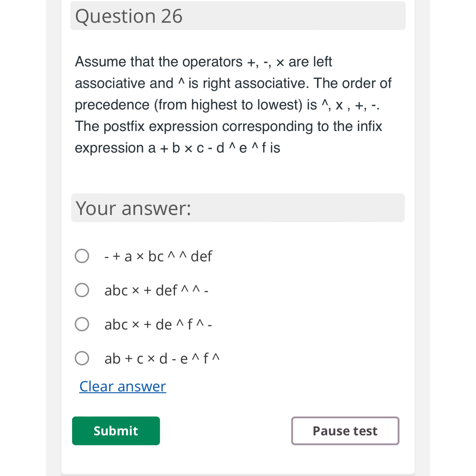Click blank card space between question and 'Your answer:' bar
The width and height of the screenshot is (476, 476).
(x=238, y=175)
